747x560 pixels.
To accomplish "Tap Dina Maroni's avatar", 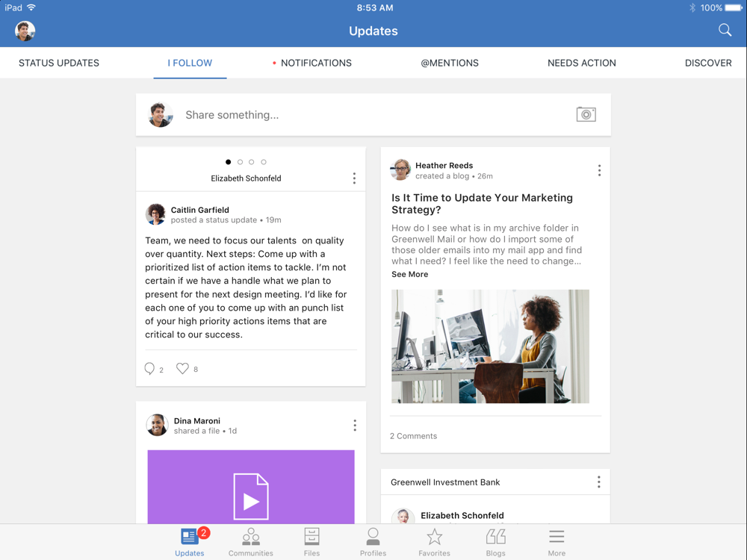I will (157, 425).
